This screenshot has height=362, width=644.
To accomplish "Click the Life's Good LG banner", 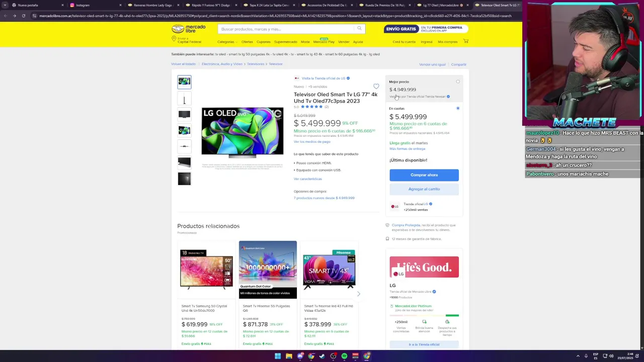I will 424,267.
